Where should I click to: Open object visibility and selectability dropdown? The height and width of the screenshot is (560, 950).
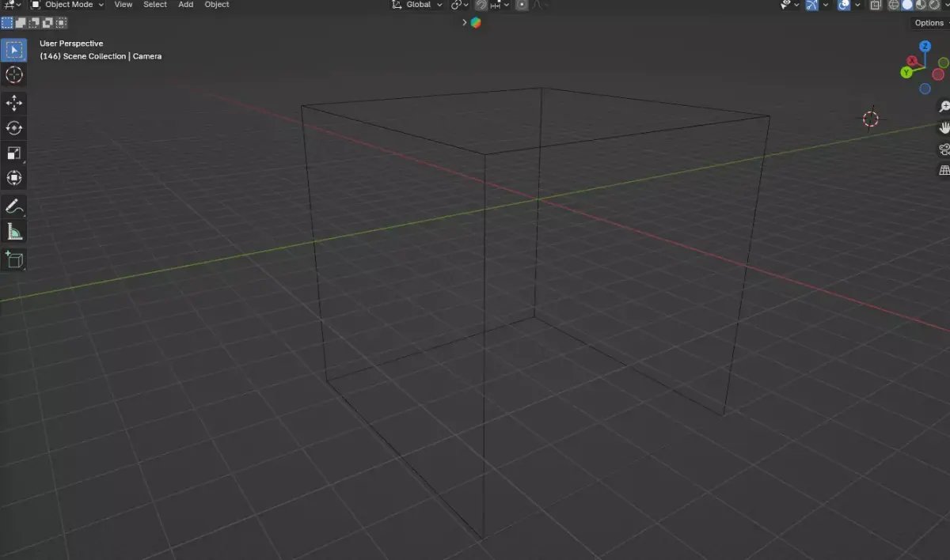[790, 5]
